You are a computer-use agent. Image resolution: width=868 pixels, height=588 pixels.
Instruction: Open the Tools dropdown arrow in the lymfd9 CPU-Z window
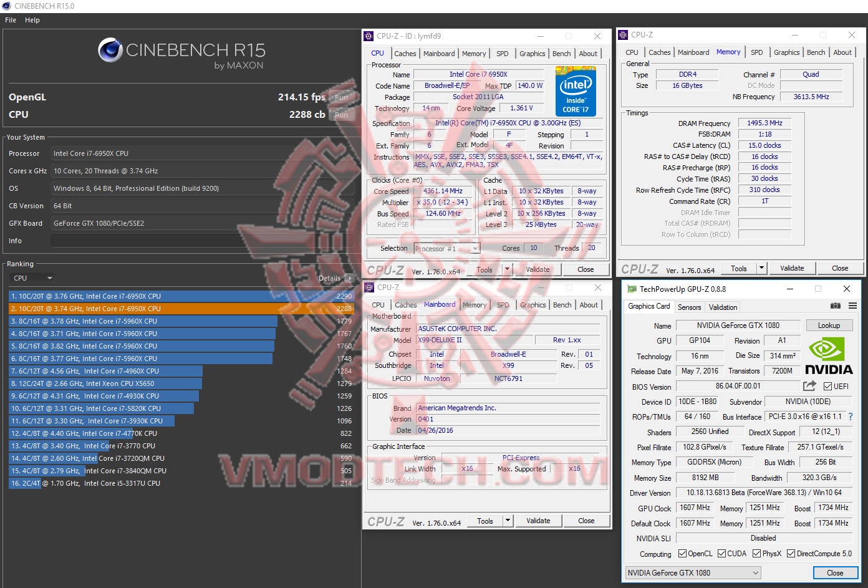pyautogui.click(x=508, y=269)
